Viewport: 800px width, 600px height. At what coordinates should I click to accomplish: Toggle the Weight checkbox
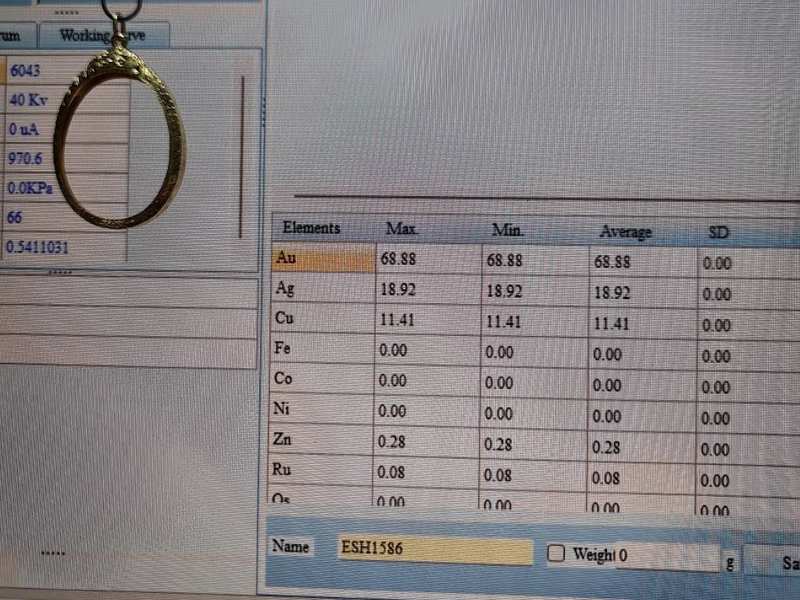tap(556, 553)
